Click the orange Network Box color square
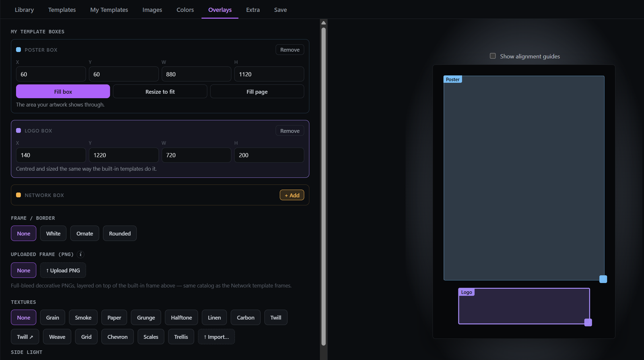Image resolution: width=644 pixels, height=360 pixels. click(x=19, y=195)
